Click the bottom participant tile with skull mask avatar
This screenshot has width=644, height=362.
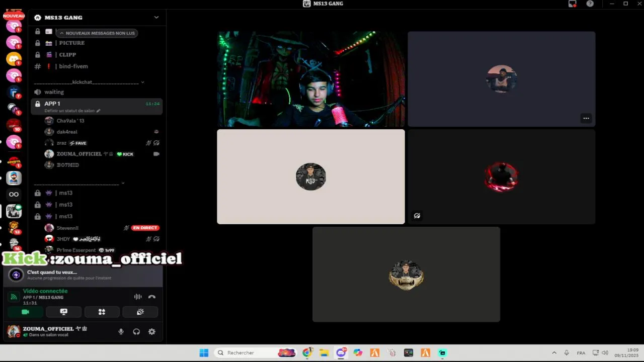click(x=407, y=275)
